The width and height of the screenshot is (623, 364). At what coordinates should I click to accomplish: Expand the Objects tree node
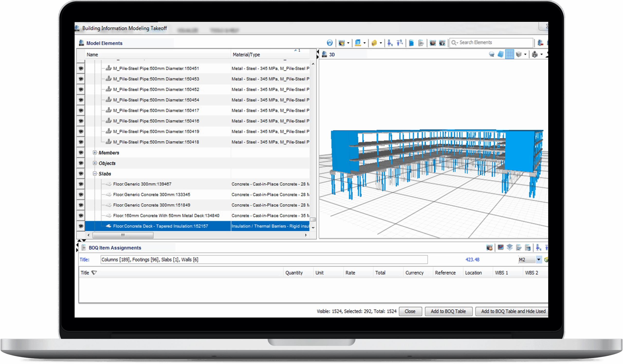pos(95,163)
